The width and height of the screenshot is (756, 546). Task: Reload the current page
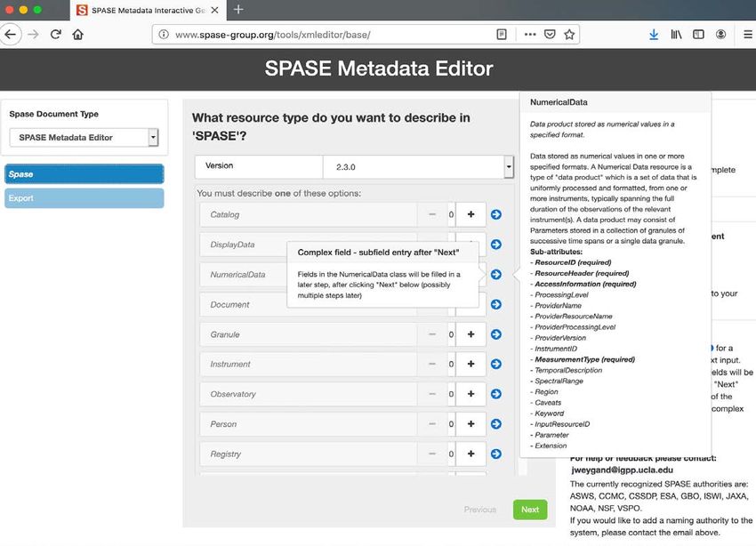pyautogui.click(x=56, y=34)
